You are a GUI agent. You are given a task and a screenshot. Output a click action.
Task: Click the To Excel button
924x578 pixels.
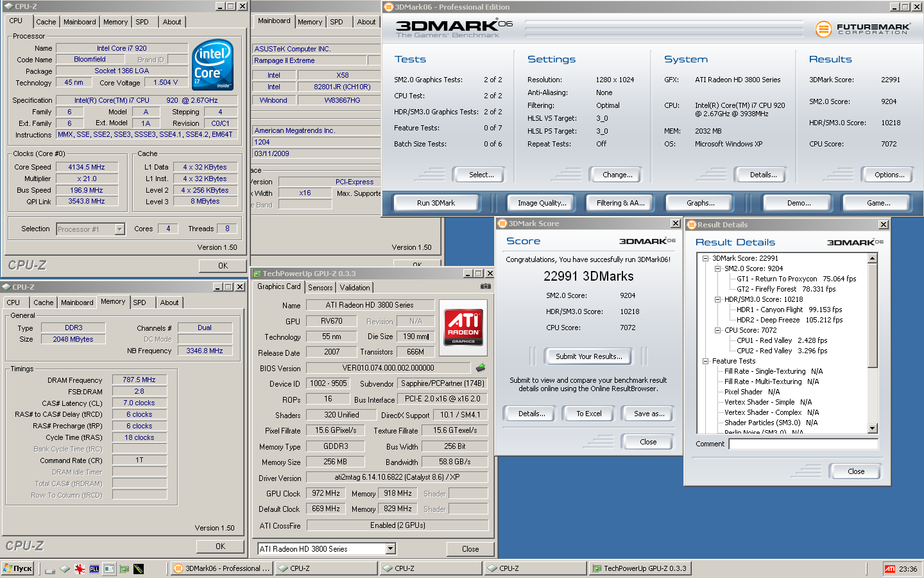[588, 414]
